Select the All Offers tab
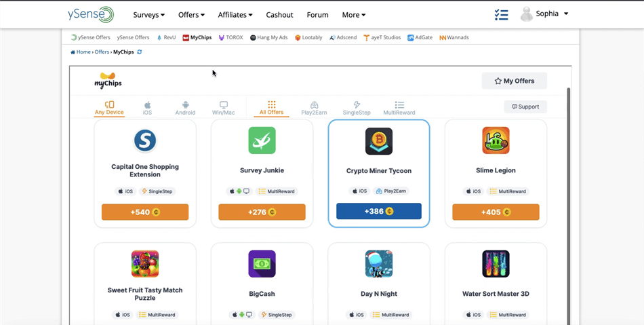Screen dimensions: 644x325 (271, 108)
